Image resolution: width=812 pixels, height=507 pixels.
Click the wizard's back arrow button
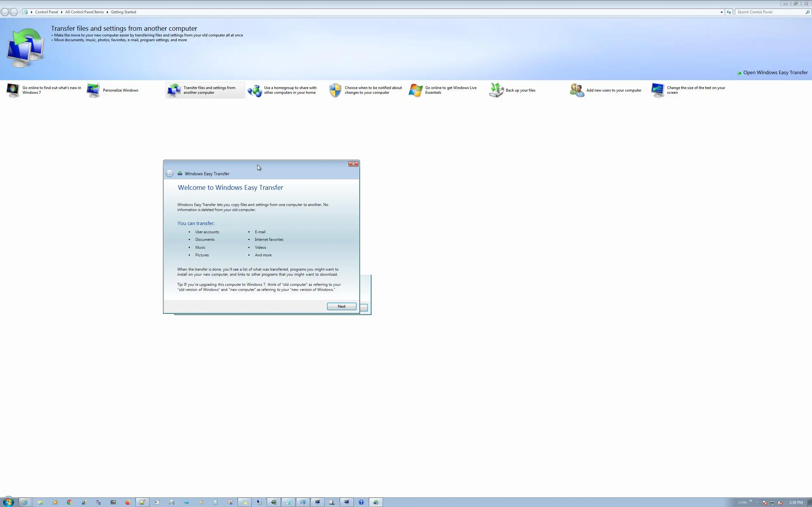pyautogui.click(x=169, y=173)
